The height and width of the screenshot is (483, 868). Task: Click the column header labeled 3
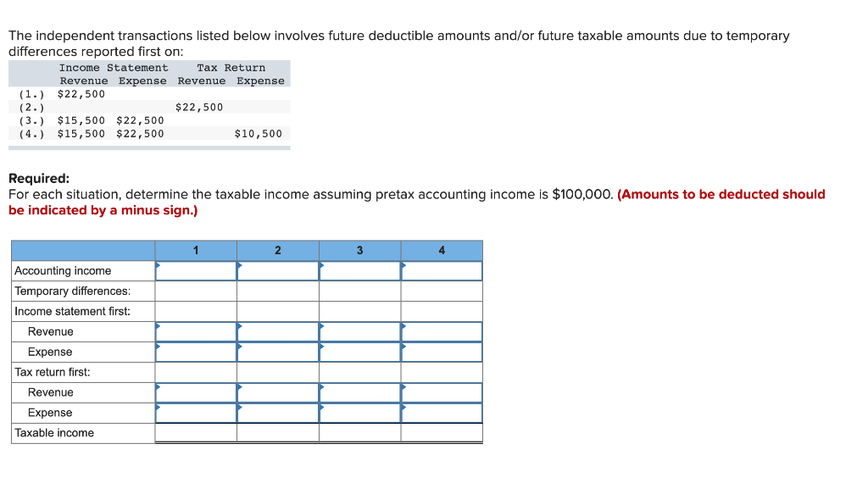click(x=359, y=251)
